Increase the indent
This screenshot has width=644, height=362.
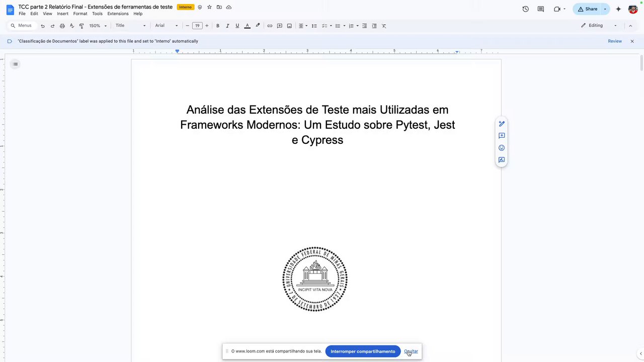coord(374,26)
